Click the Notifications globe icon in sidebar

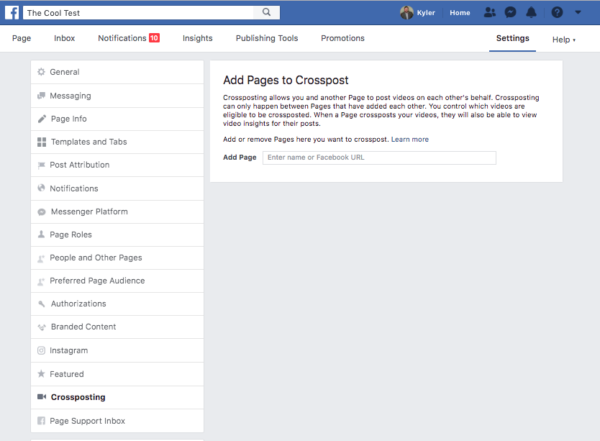[x=41, y=188]
